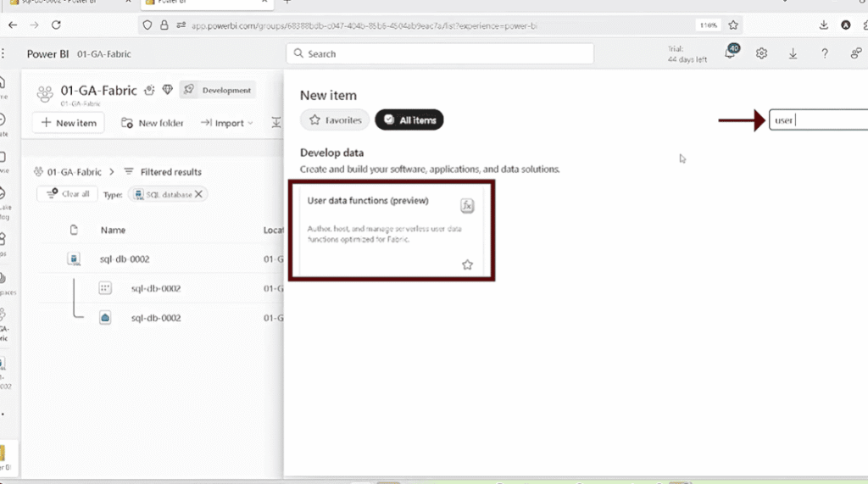This screenshot has width=868, height=484.
Task: Open tracking protection shield icon
Action: 147,25
